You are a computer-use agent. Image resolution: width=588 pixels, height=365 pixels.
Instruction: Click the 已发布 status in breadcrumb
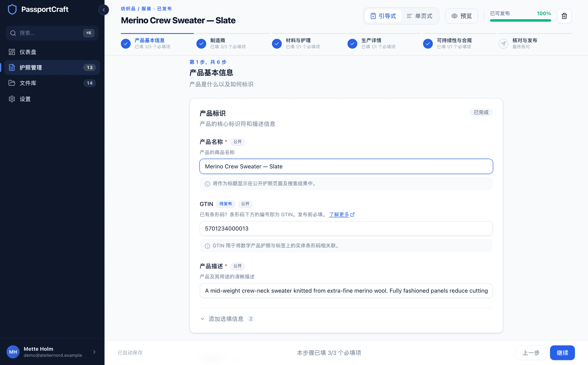(165, 9)
